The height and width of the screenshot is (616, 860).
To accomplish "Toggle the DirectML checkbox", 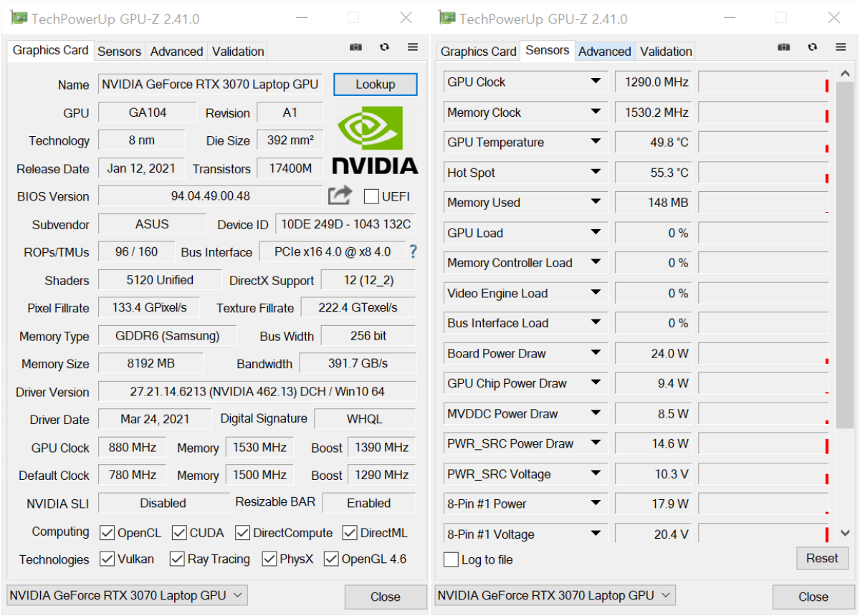I will (x=350, y=533).
